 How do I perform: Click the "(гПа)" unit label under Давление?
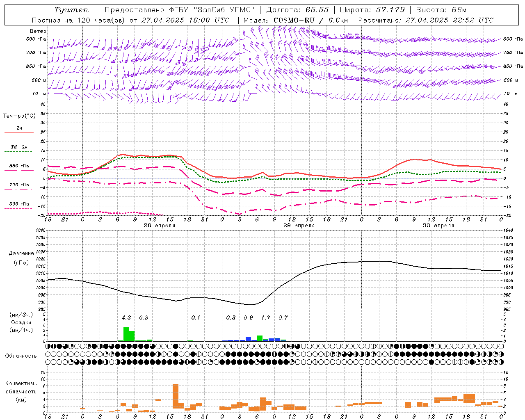coord(21,263)
